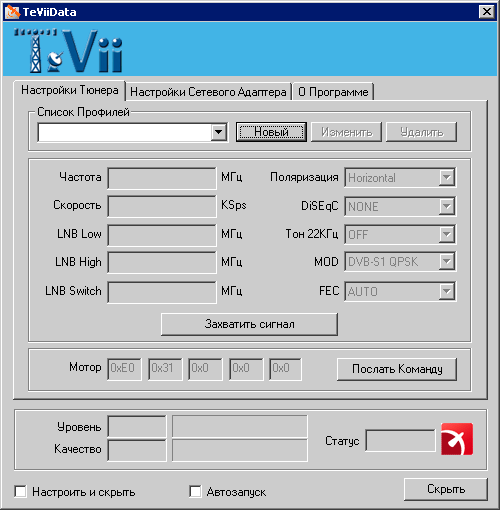
Task: Click the Мотор 0xE0 field
Action: click(124, 369)
